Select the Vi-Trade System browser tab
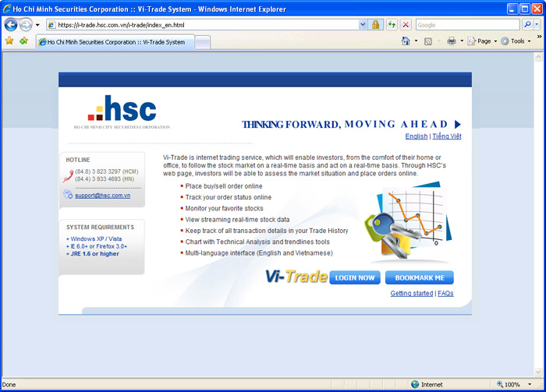This screenshot has height=392, width=546. pos(115,42)
